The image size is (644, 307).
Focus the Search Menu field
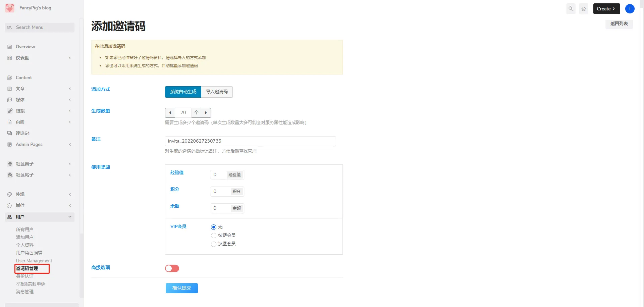tap(40, 28)
